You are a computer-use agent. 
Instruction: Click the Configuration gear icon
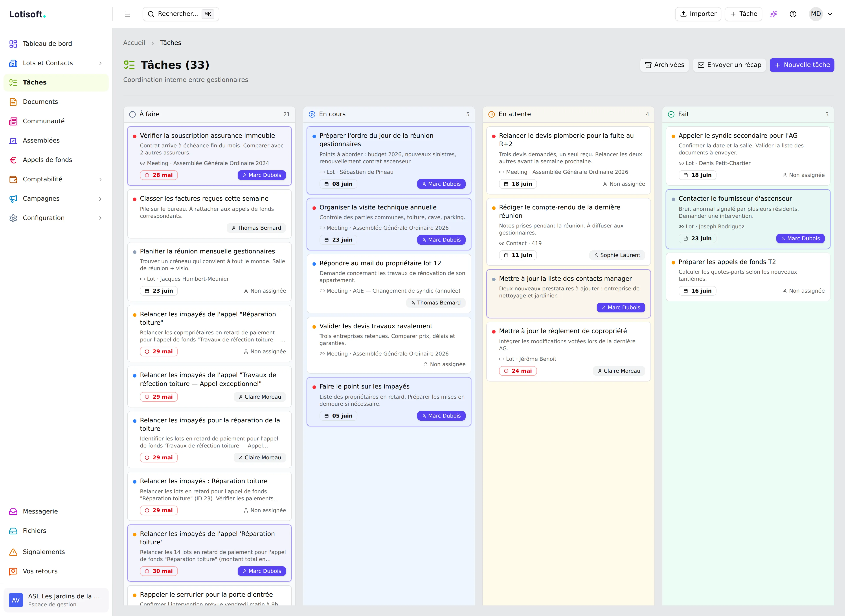pos(13,218)
